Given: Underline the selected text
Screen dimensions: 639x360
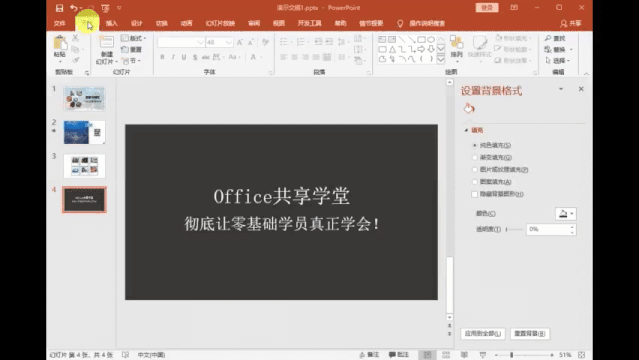Looking at the screenshot, I should click(184, 57).
